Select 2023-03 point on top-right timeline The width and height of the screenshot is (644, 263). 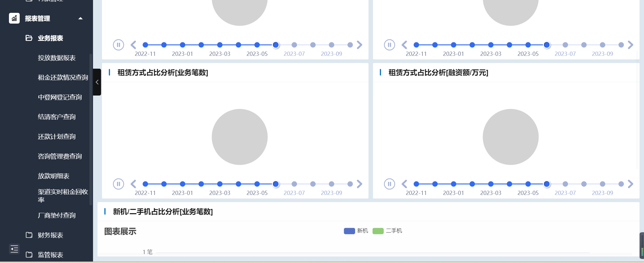pyautogui.click(x=491, y=45)
